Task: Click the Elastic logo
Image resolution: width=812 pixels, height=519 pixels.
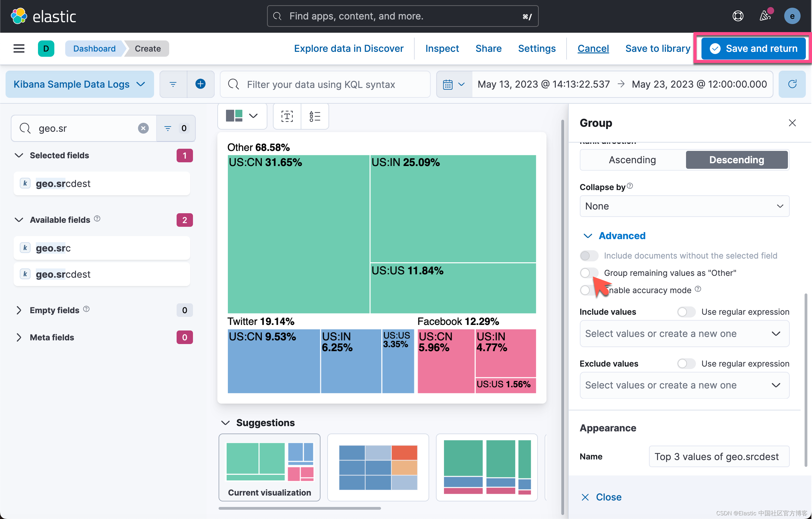Action: (x=43, y=16)
